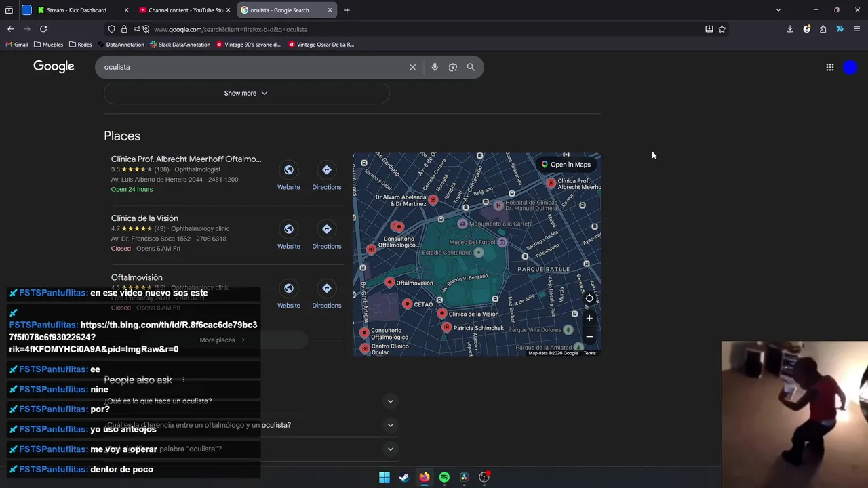Open the Redes bookmarks folder
The width and height of the screenshot is (868, 488).
click(x=80, y=45)
